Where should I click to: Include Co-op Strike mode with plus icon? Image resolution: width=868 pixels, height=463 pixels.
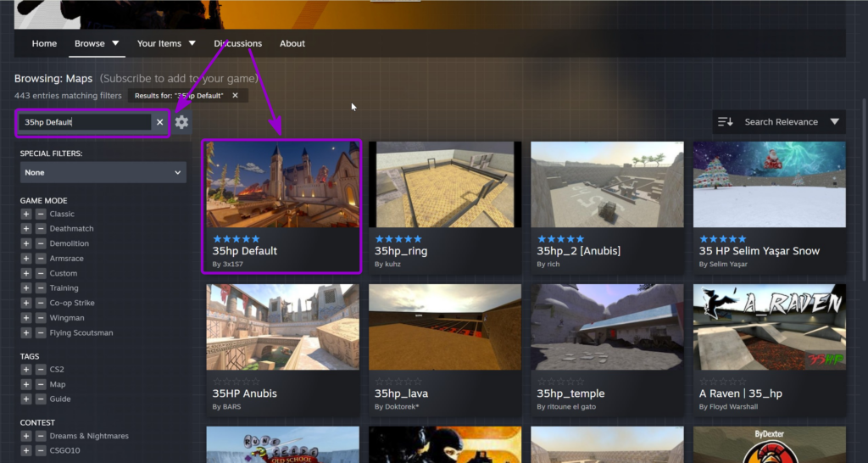pyautogui.click(x=26, y=303)
